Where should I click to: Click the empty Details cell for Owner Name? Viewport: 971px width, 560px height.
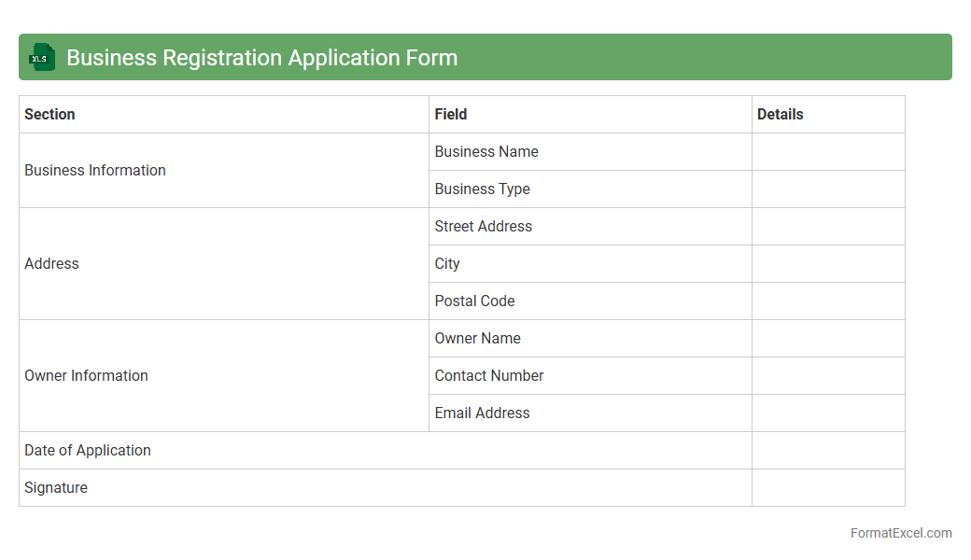point(828,338)
